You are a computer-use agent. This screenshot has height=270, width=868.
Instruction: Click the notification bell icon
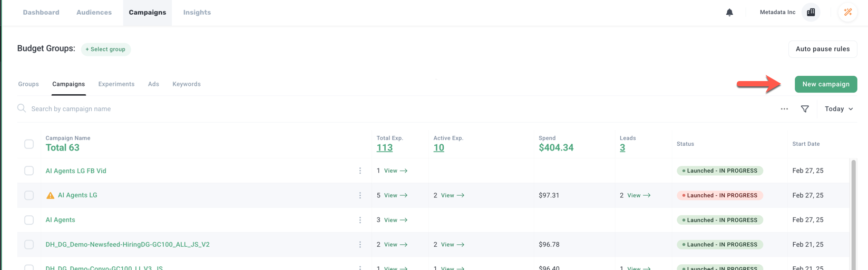click(x=729, y=12)
